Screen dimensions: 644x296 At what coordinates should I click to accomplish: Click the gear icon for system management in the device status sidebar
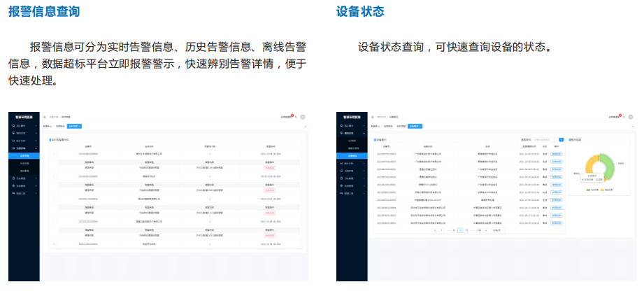pyautogui.click(x=341, y=185)
